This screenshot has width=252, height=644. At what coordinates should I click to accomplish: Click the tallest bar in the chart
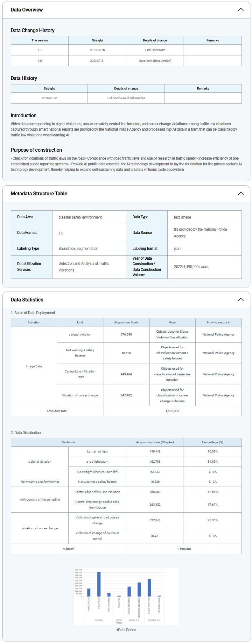(99, 584)
